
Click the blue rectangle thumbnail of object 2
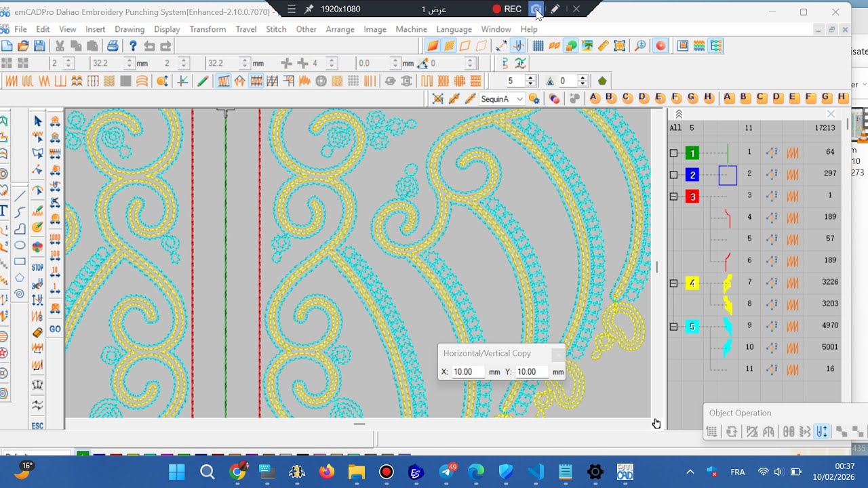pyautogui.click(x=728, y=175)
